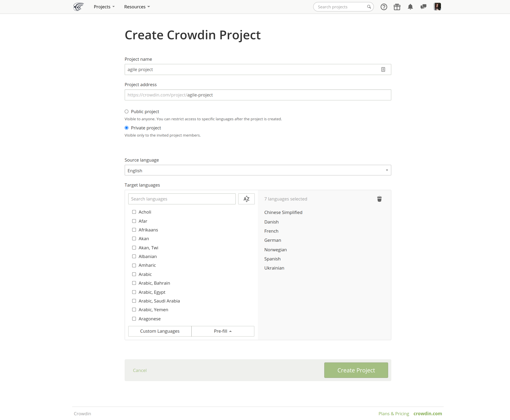Open the Resources menu
This screenshot has width=510, height=420.
[x=137, y=7]
